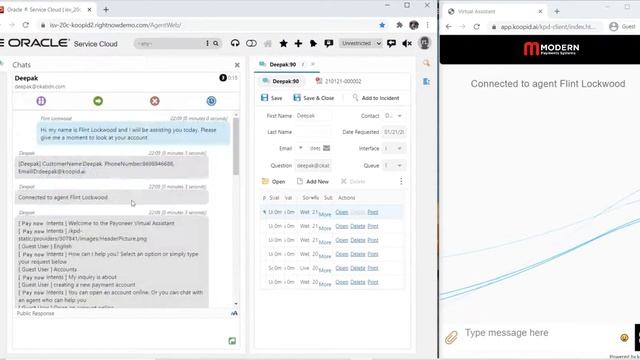The width and height of the screenshot is (640, 360).
Task: Click the green icon at bottom of response box
Action: click(232, 341)
